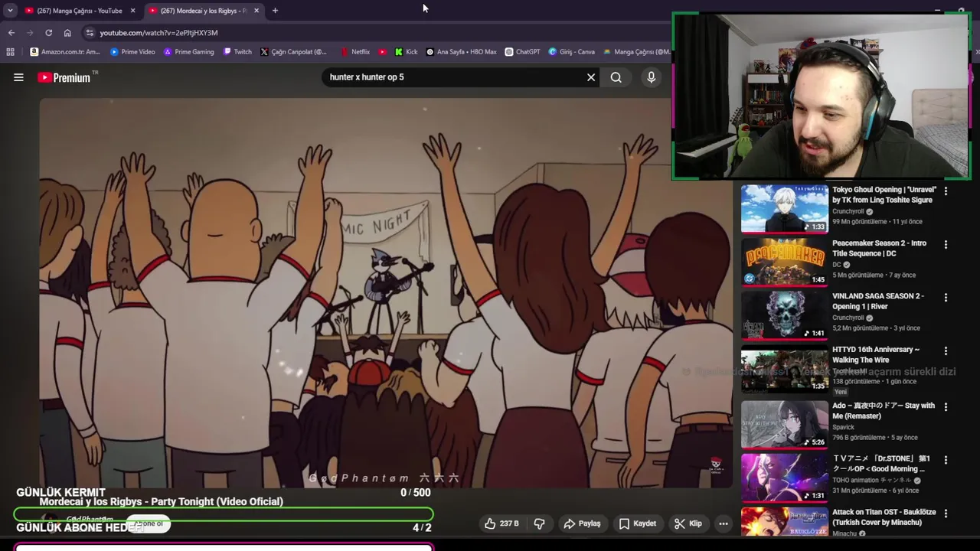
Task: Open options menu for Ado video
Action: pyautogui.click(x=946, y=407)
